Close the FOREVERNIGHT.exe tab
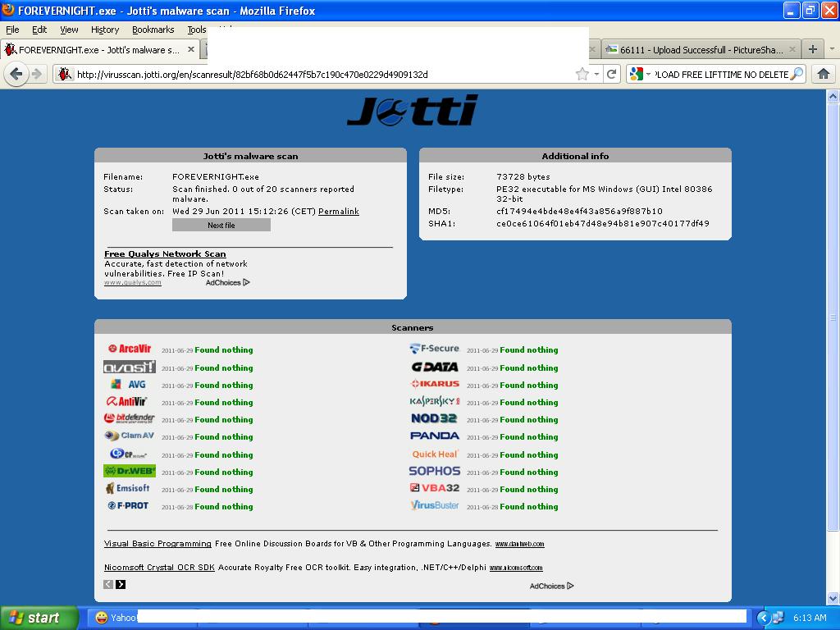 click(190, 49)
